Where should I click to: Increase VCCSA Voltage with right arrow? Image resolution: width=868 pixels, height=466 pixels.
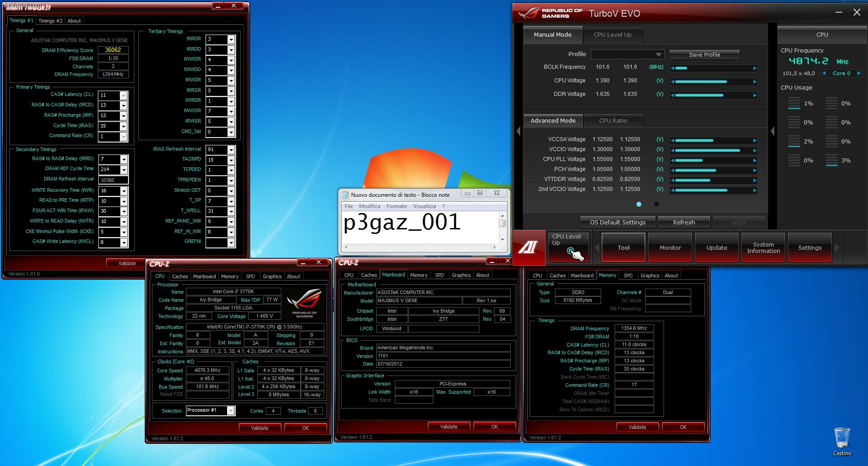pos(754,141)
